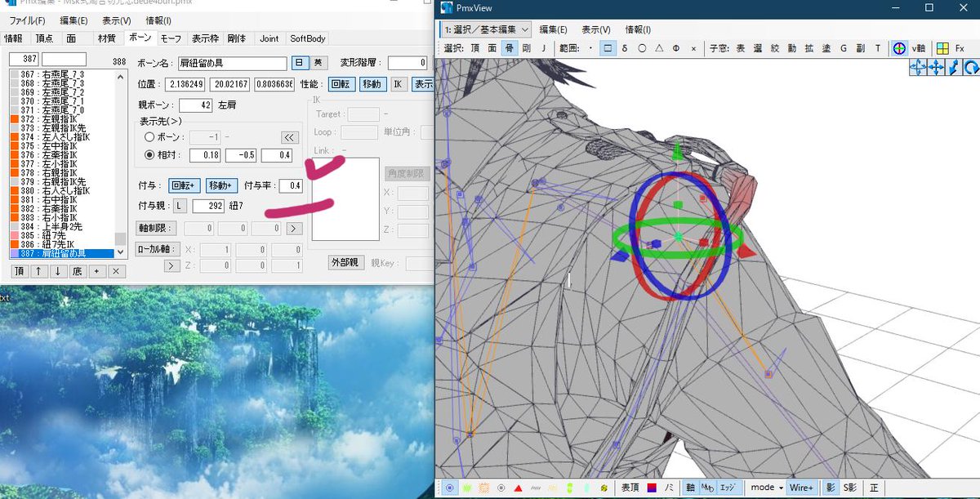Open the 情報(I) menu in PmxView
The width and height of the screenshot is (980, 499).
coord(639,29)
